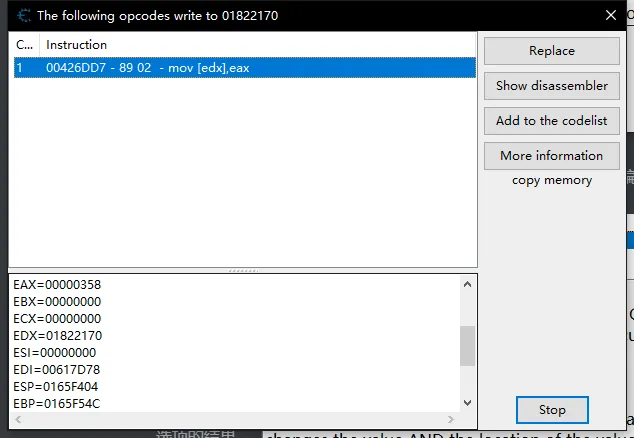Click the copy memory label
Screen dimensions: 634x438
[x=552, y=181]
